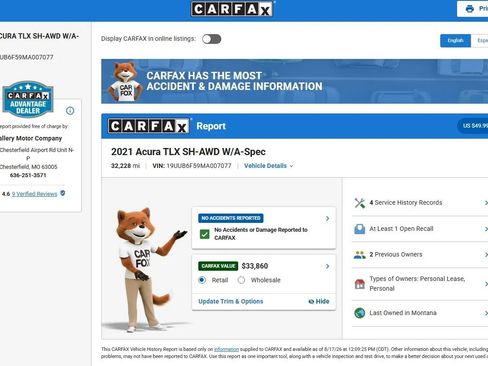Click the dealer info circle icon
This screenshot has height=366, width=488.
[x=70, y=111]
